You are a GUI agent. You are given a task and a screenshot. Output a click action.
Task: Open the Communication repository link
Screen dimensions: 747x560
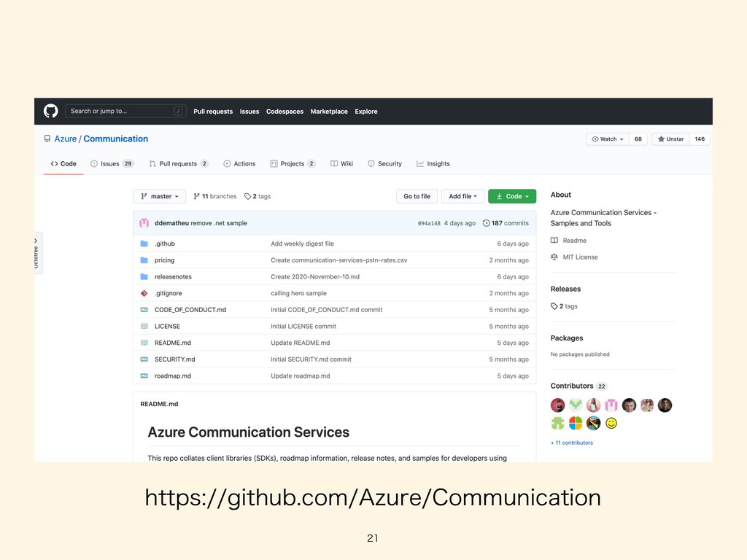pos(116,139)
